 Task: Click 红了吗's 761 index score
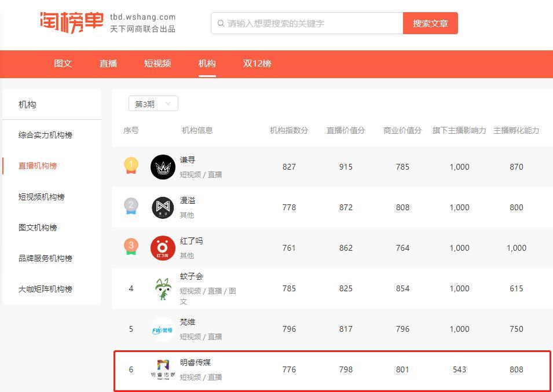(289, 248)
